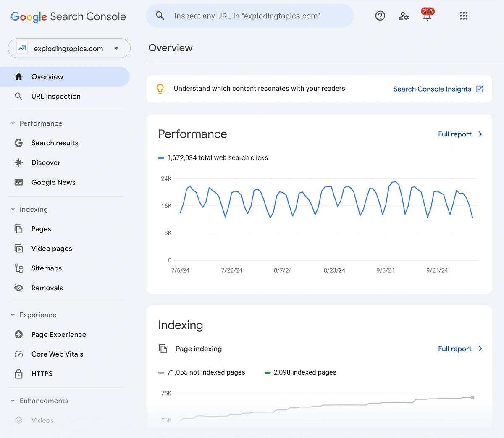Image resolution: width=504 pixels, height=438 pixels.
Task: Click the Removals crossed-eye icon
Action: (x=18, y=288)
